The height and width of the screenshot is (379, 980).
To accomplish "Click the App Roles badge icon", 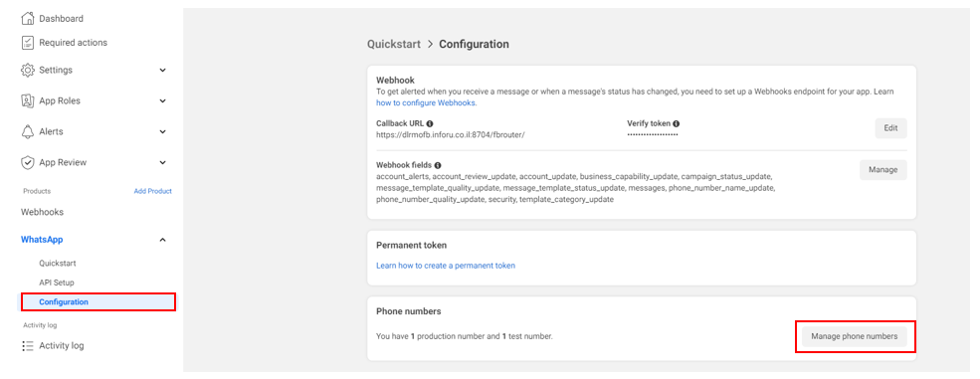I will point(28,100).
